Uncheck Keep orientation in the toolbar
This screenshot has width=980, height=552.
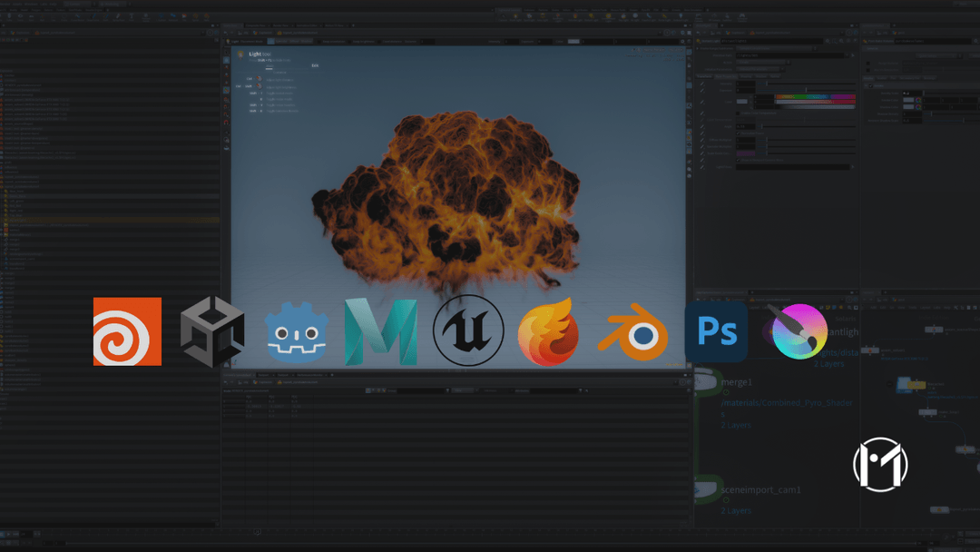(318, 40)
